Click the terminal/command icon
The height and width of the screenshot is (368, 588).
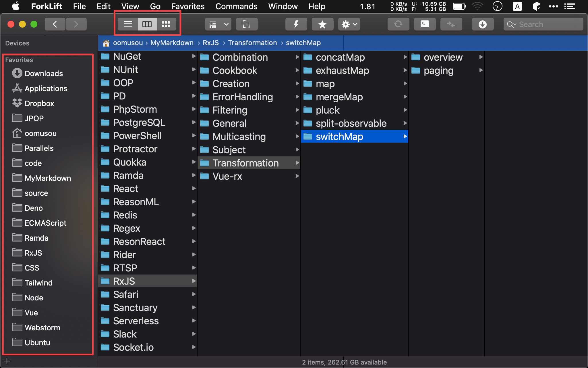point(425,24)
